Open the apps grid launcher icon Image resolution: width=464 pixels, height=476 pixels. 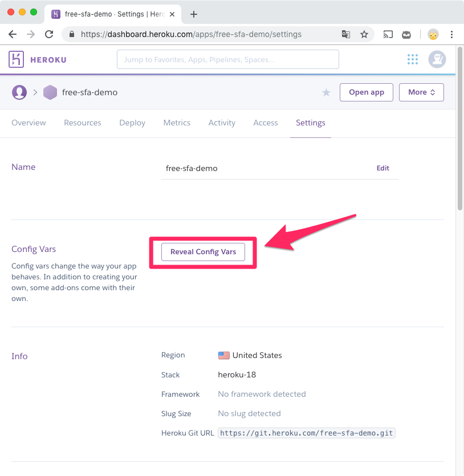(413, 59)
